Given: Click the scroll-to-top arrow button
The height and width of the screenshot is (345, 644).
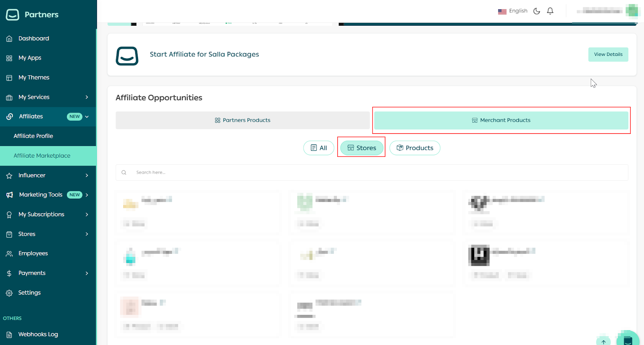Looking at the screenshot, I should click(x=603, y=342).
